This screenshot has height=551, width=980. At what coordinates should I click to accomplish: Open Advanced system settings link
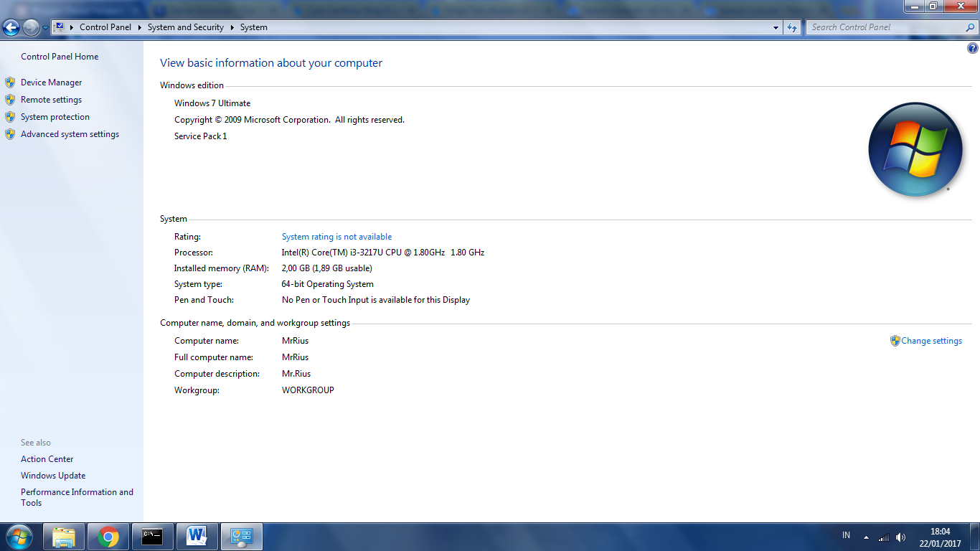click(x=70, y=134)
